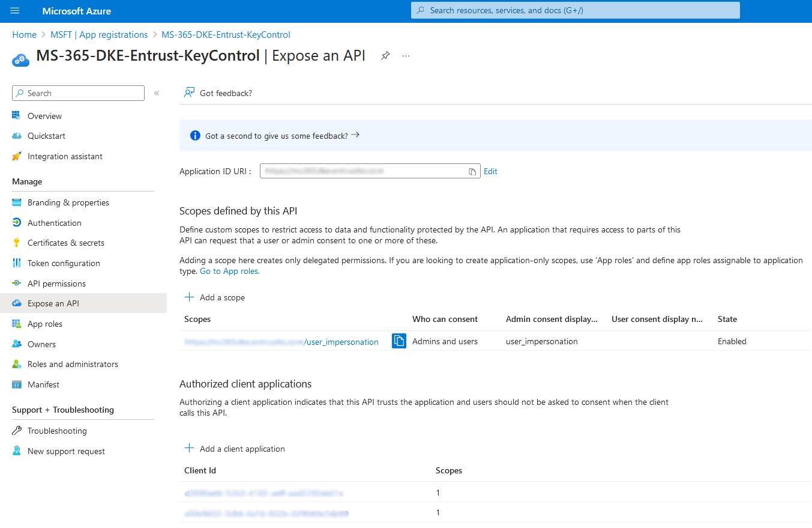Collapse the sidebar with double chevron
The height and width of the screenshot is (528, 812).
157,93
